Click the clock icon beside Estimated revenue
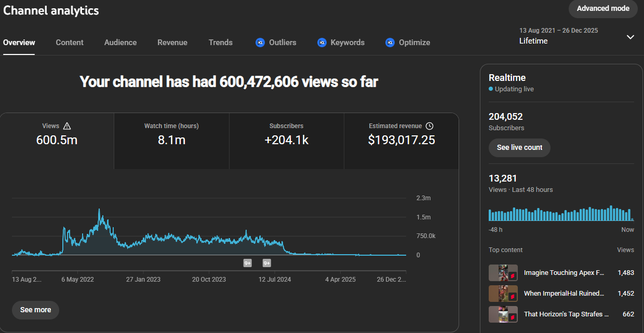The width and height of the screenshot is (644, 333). click(x=429, y=126)
